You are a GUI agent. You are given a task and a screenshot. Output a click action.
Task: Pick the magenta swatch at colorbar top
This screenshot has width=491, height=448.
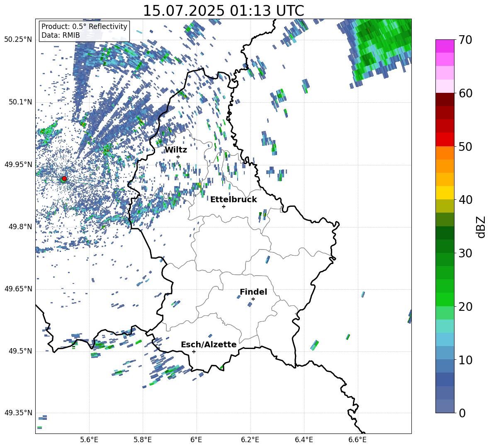(x=445, y=46)
